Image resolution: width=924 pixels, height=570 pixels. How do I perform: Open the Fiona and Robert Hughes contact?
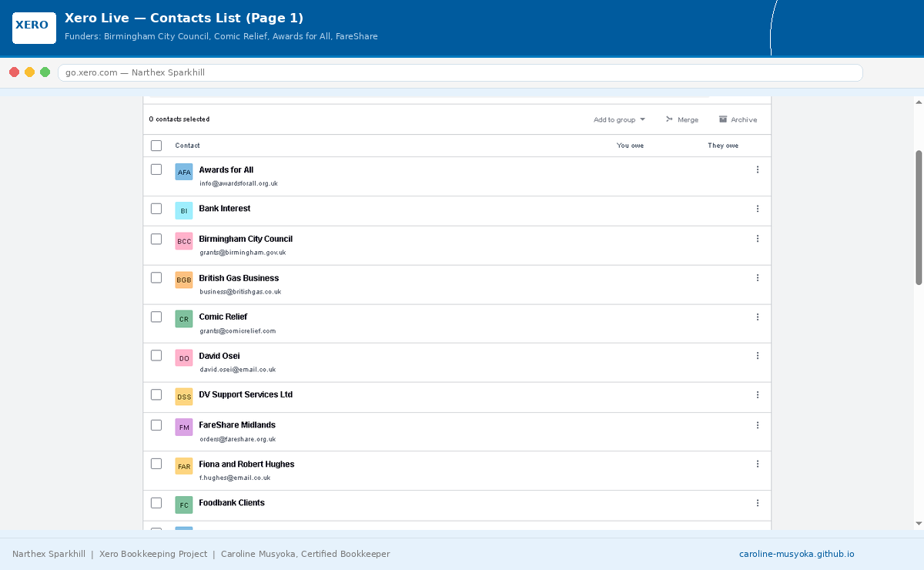(x=246, y=464)
